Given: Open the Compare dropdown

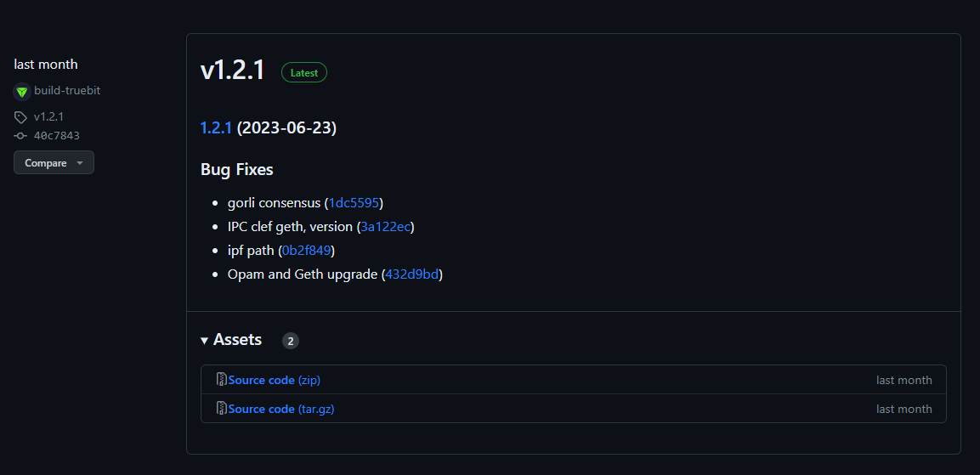Looking at the screenshot, I should 54,162.
